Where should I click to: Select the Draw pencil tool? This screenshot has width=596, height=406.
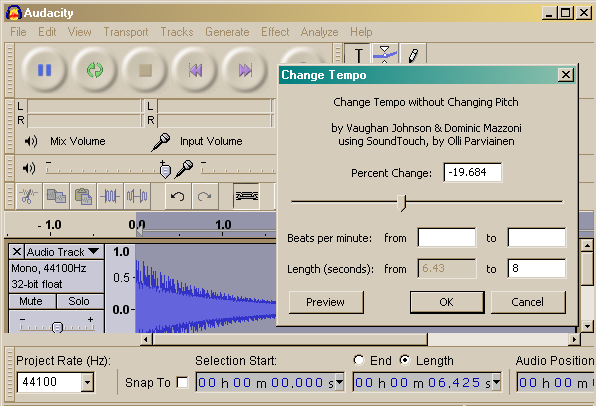(x=413, y=54)
